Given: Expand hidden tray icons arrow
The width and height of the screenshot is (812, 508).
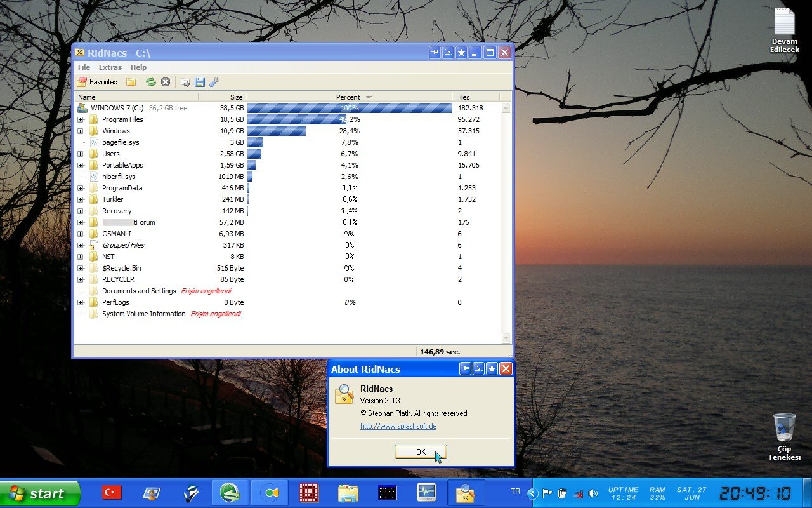Looking at the screenshot, I should pos(533,493).
